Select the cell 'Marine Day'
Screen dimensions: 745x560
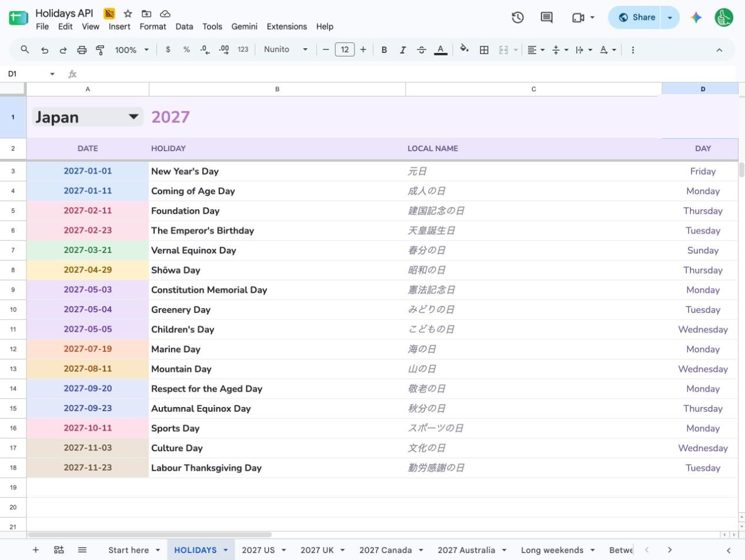coord(277,349)
